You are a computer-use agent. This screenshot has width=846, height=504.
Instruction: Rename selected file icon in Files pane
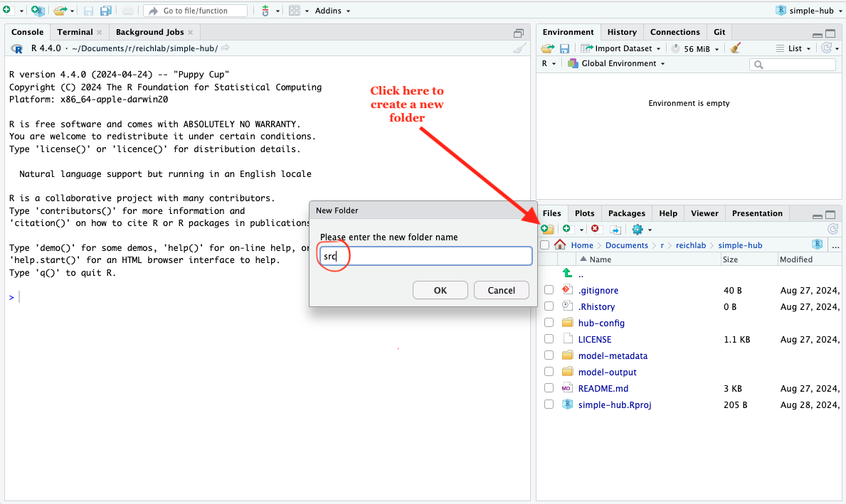[x=615, y=230]
